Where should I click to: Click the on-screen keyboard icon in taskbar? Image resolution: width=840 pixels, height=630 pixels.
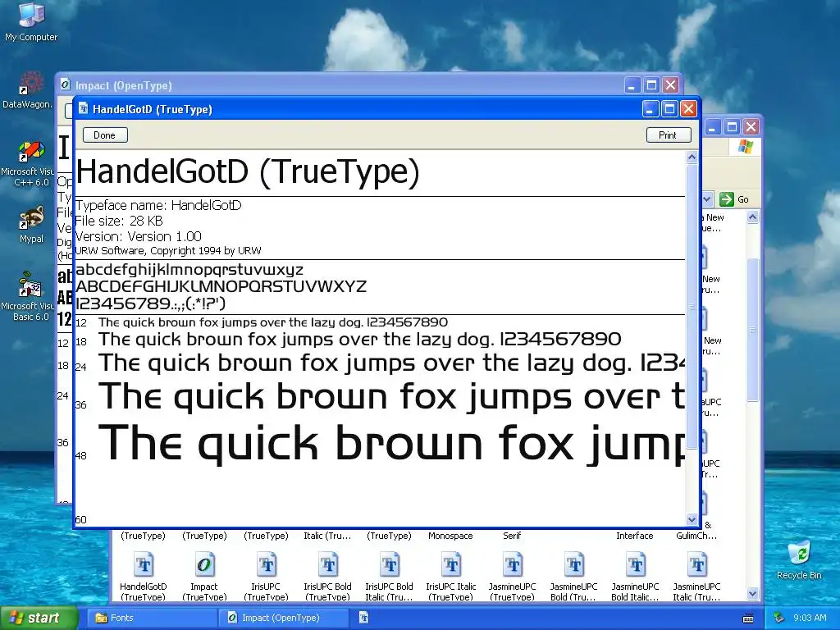click(748, 619)
